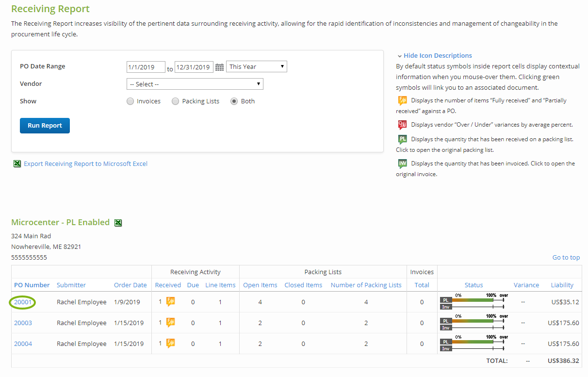588x377 pixels.
Task: Click the end date field 12/31/2019
Action: tap(194, 67)
